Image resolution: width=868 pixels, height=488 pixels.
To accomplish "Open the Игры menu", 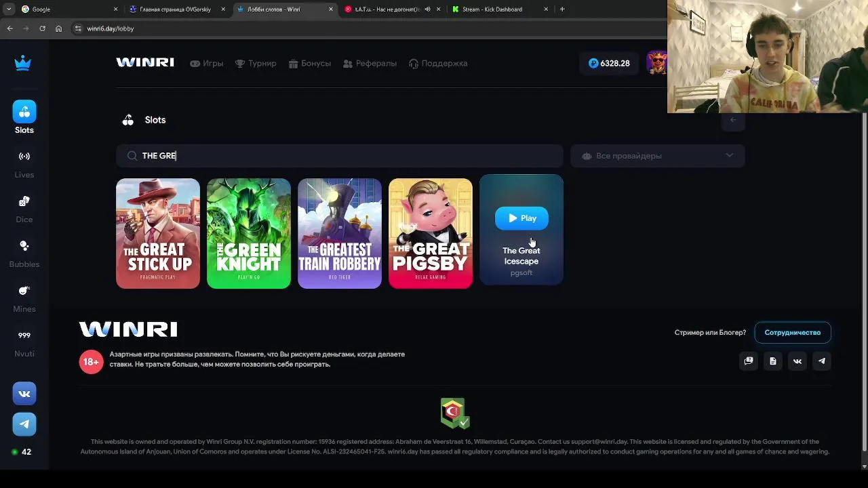I will pyautogui.click(x=207, y=63).
